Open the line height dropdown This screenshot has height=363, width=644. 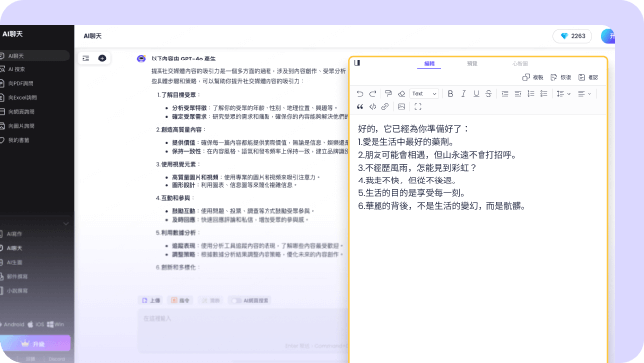point(563,94)
